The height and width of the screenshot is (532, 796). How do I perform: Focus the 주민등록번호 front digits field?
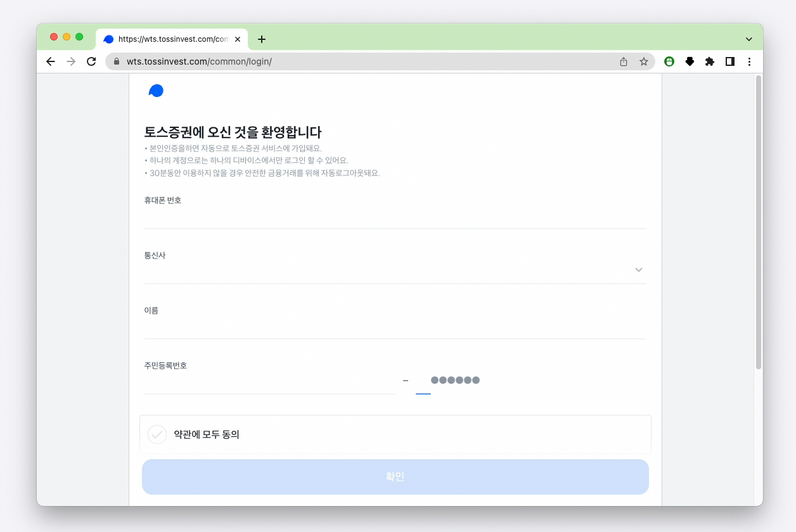(x=270, y=383)
